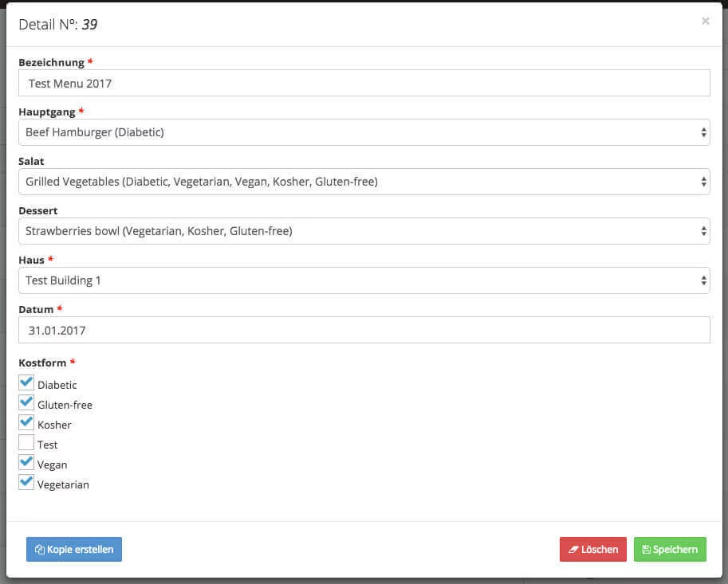Disable the Vegan checkbox
Image resolution: width=728 pixels, height=584 pixels.
26,463
